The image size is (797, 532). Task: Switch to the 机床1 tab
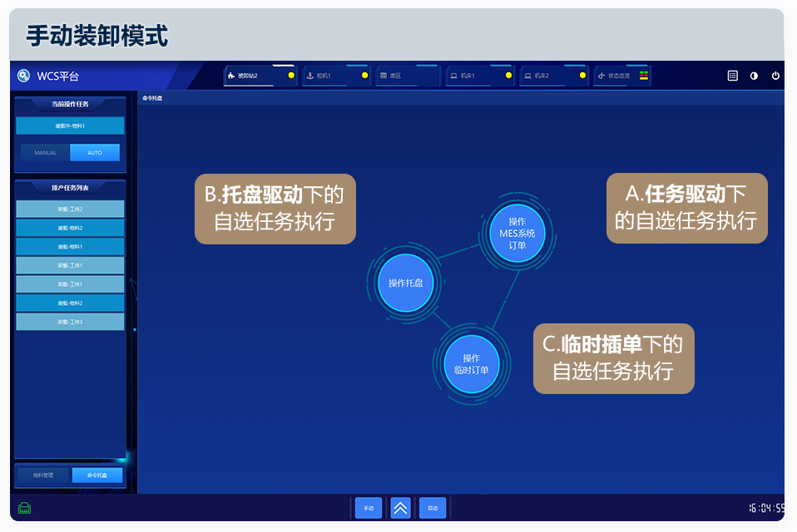click(478, 76)
